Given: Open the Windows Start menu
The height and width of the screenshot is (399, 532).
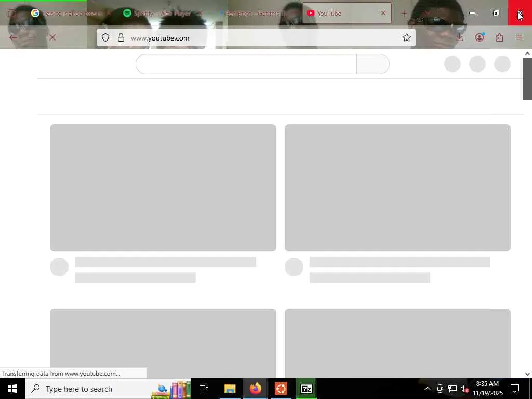Looking at the screenshot, I should point(12,389).
